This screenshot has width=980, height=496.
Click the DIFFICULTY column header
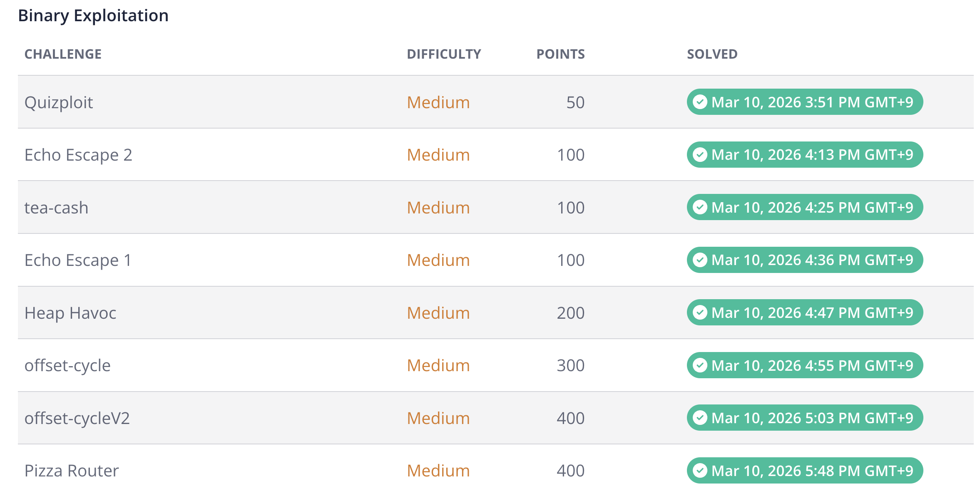444,54
